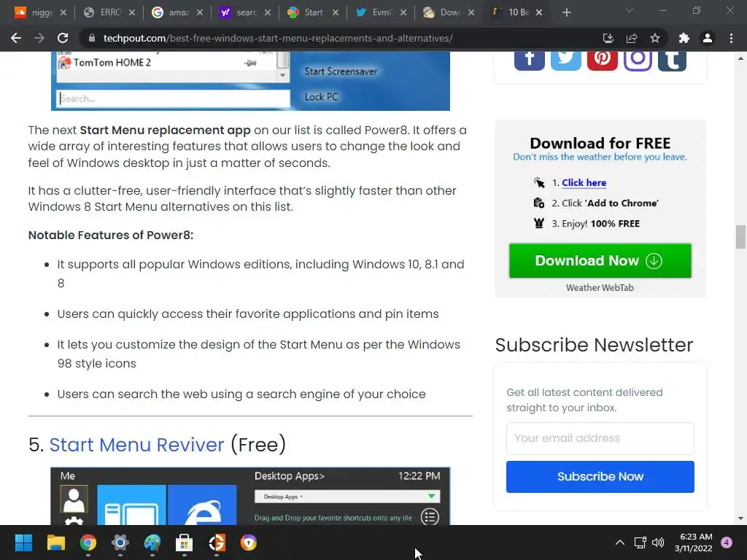Open the Windows Start button
This screenshot has height=560, width=747.
click(x=23, y=542)
